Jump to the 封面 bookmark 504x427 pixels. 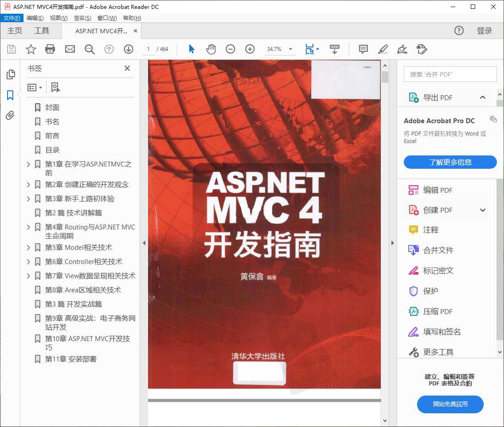tap(52, 108)
